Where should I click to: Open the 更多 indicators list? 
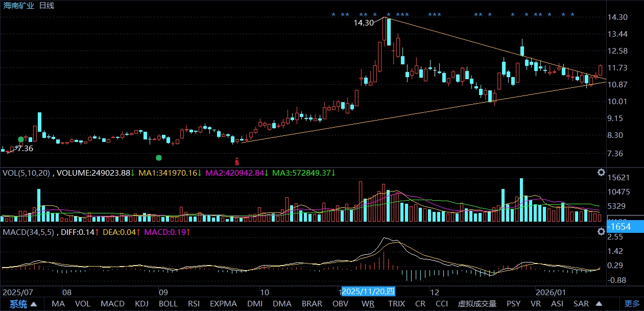pyautogui.click(x=632, y=304)
